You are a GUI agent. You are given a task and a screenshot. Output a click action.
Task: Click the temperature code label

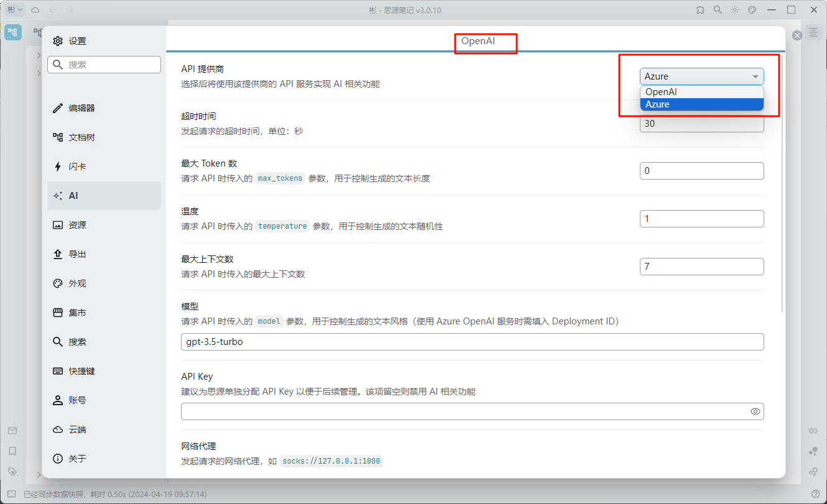[x=282, y=226]
